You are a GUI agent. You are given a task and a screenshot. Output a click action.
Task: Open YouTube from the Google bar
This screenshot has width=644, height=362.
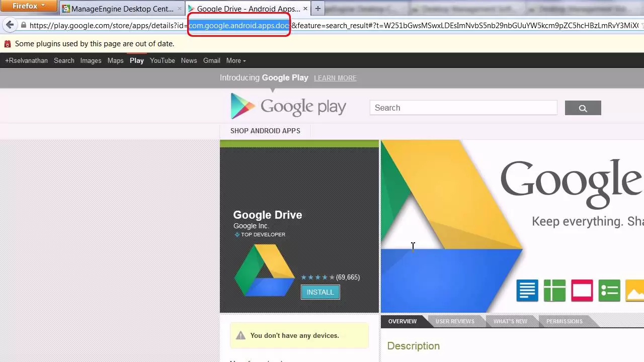[162, 60]
